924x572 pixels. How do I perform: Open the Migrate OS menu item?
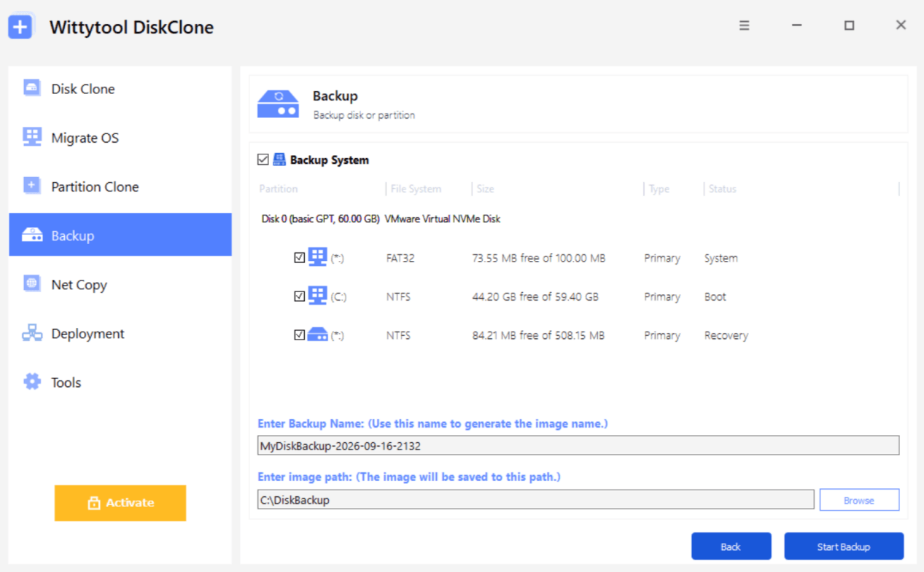click(120, 137)
